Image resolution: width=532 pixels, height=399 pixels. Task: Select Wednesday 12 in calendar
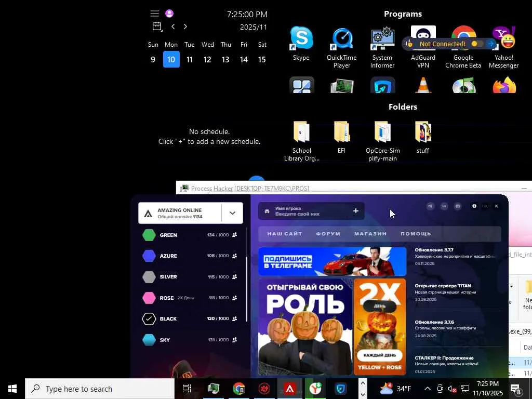207,60
